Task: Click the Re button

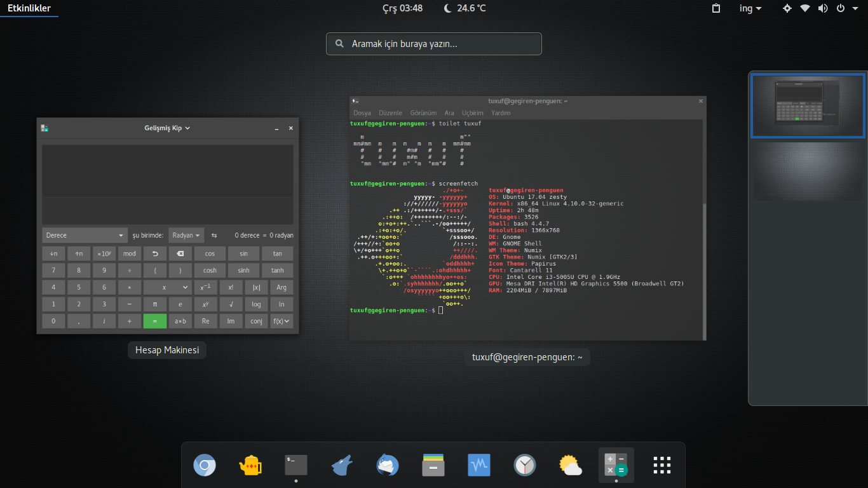Action: click(x=206, y=321)
